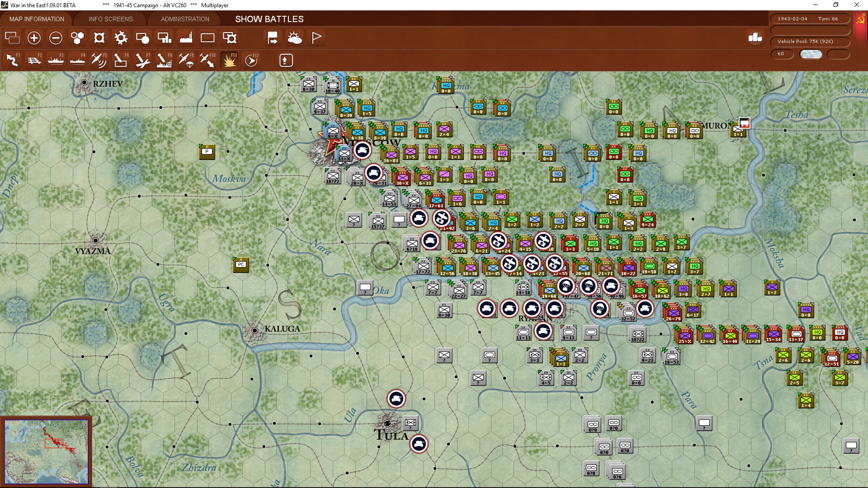Click the snow weather condition indicator

[x=811, y=54]
